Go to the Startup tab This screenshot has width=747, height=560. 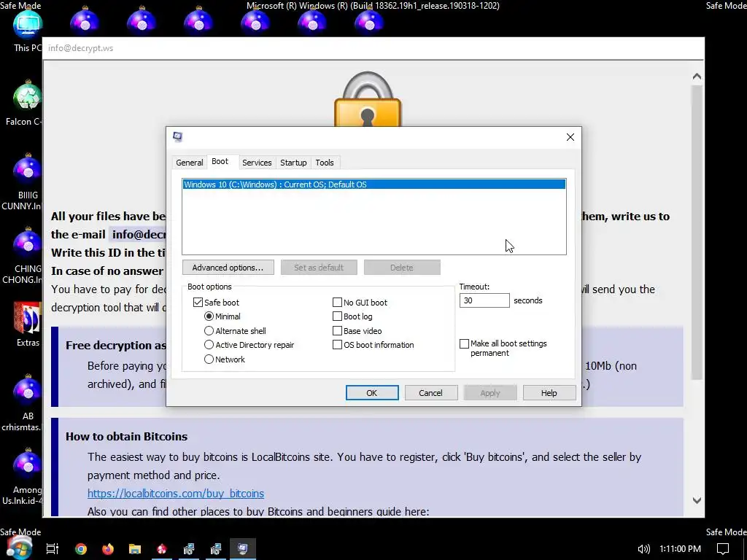click(293, 163)
